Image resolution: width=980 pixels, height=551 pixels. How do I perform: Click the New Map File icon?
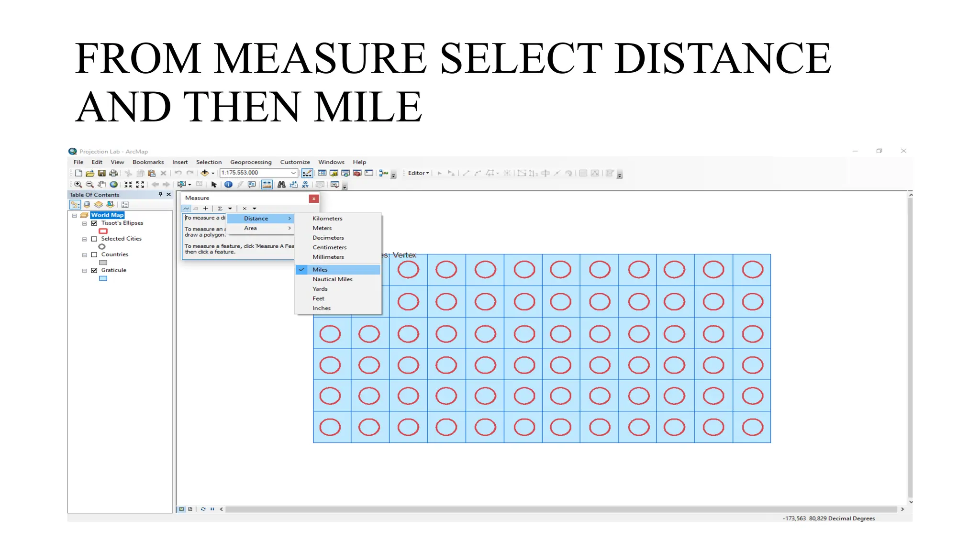click(78, 173)
